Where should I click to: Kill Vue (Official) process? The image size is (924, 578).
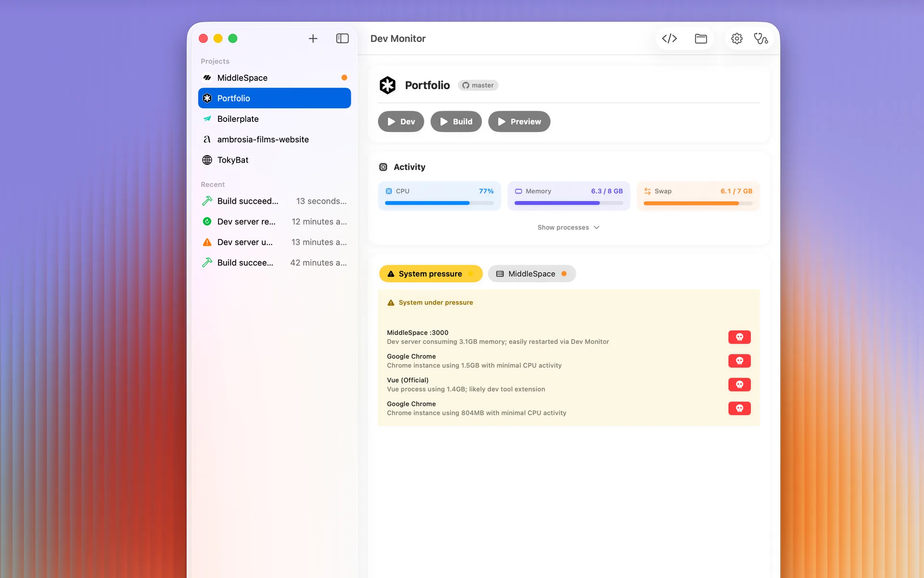(x=739, y=384)
